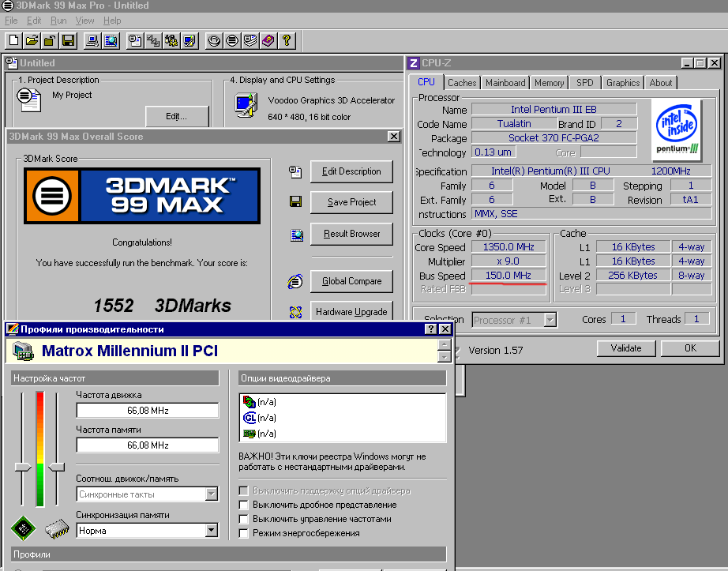Viewport: 728px width, 571px height.
Task: Open the Processor #1 selection dropdown
Action: (550, 320)
